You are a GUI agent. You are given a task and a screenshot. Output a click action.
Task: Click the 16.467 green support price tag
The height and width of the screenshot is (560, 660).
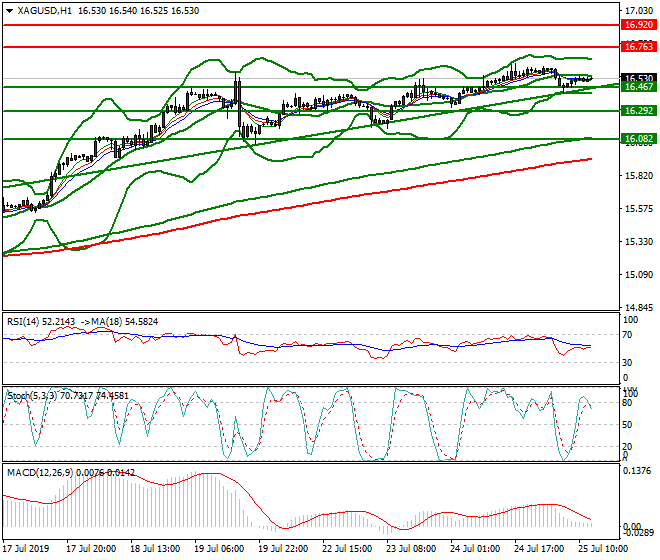(x=639, y=87)
